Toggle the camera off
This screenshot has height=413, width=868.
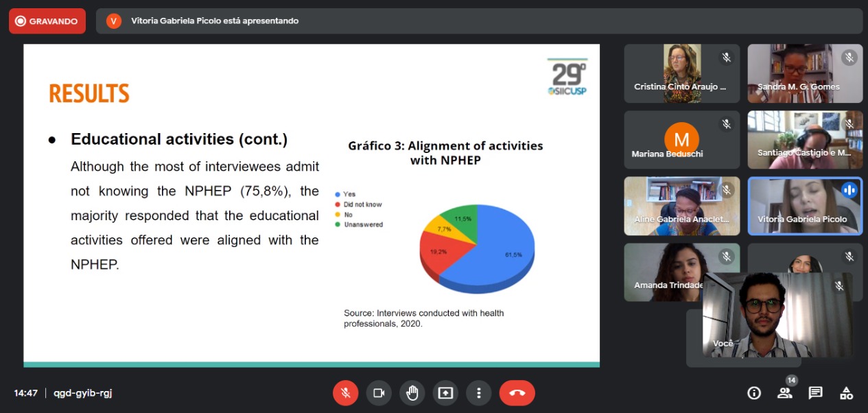(x=378, y=393)
